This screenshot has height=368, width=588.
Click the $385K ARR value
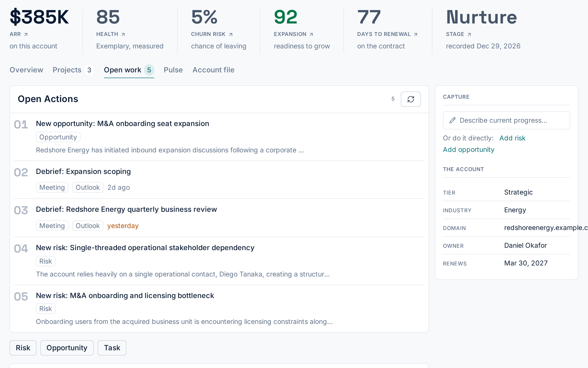tap(39, 17)
